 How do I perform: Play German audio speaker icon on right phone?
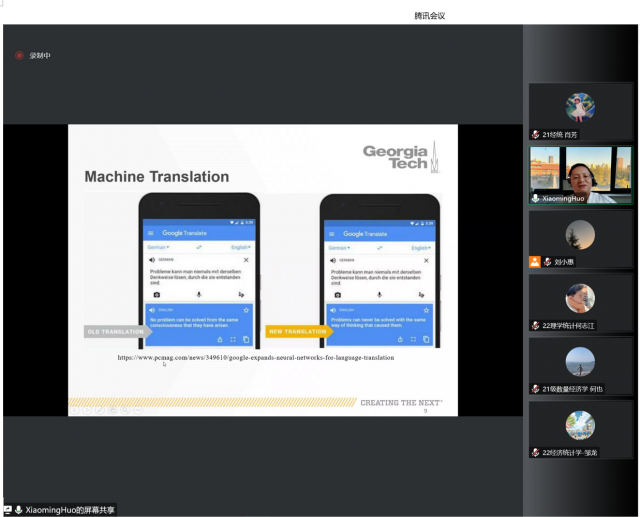tap(333, 260)
